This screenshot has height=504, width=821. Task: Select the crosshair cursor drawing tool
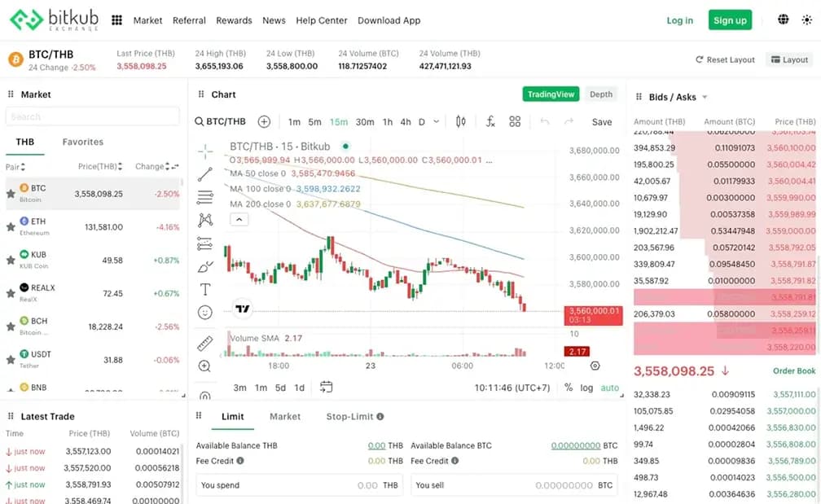(205, 151)
